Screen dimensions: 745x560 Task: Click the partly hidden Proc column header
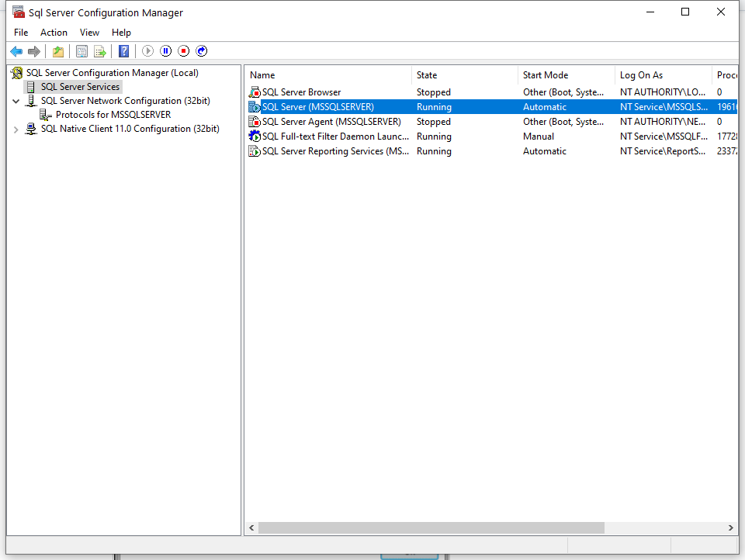click(x=726, y=75)
